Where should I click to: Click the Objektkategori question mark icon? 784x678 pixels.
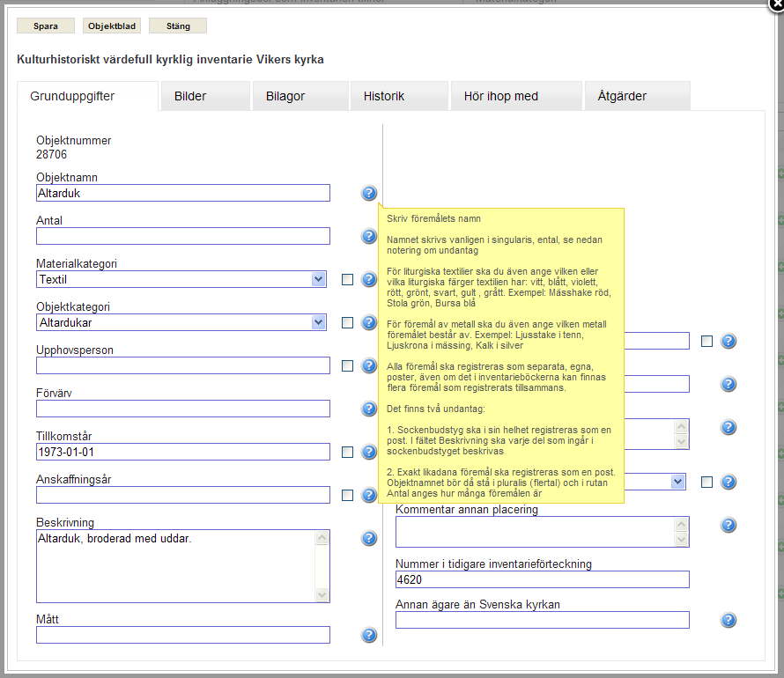point(369,322)
